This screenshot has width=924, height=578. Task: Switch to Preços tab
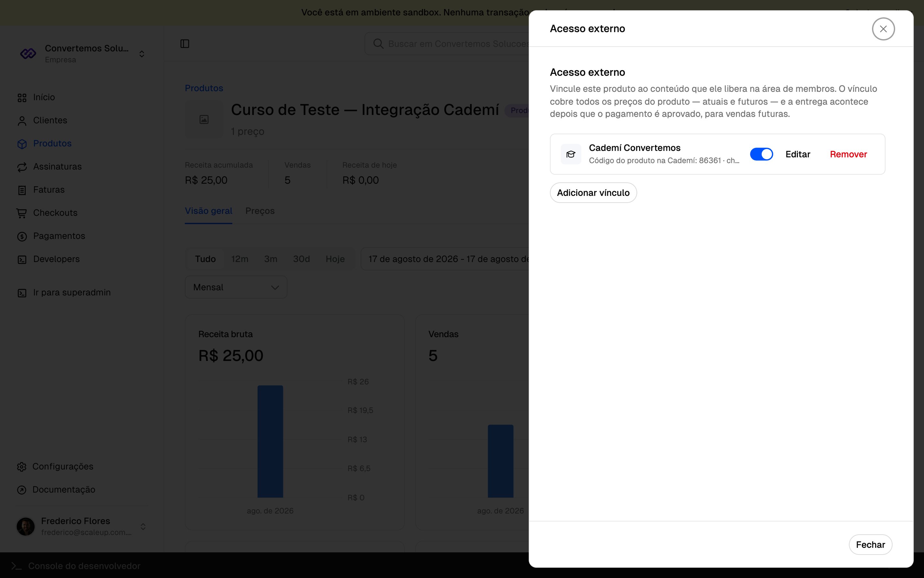click(x=260, y=211)
